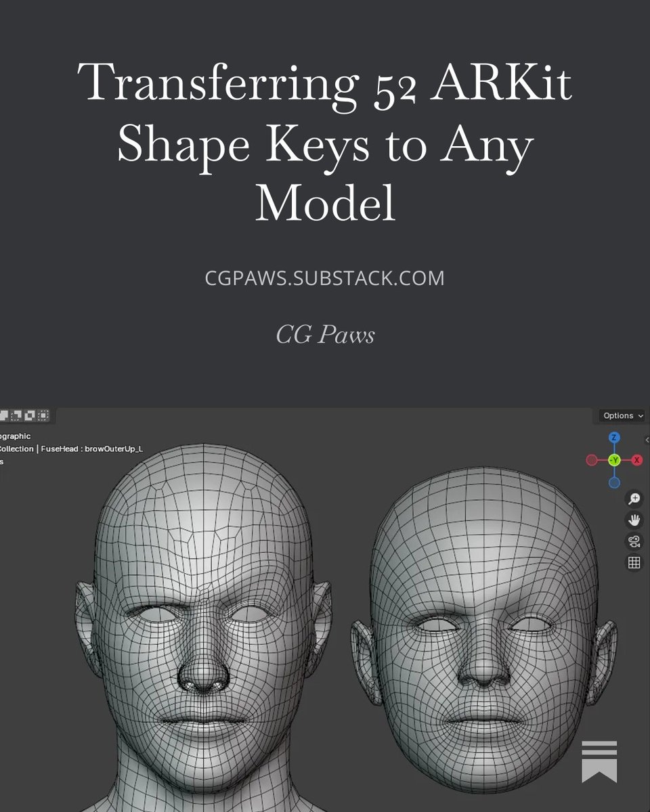The image size is (650, 812).
Task: Click the 'FuseHead : browOuterUp_L' viewport label
Action: click(x=92, y=449)
